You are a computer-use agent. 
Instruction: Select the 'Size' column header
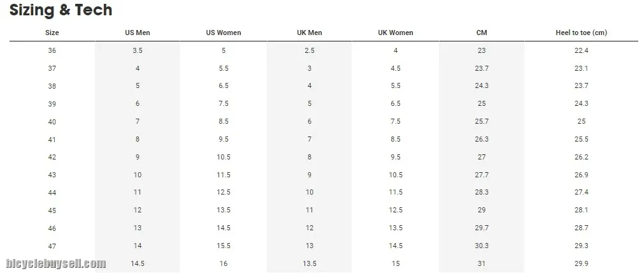tap(52, 33)
